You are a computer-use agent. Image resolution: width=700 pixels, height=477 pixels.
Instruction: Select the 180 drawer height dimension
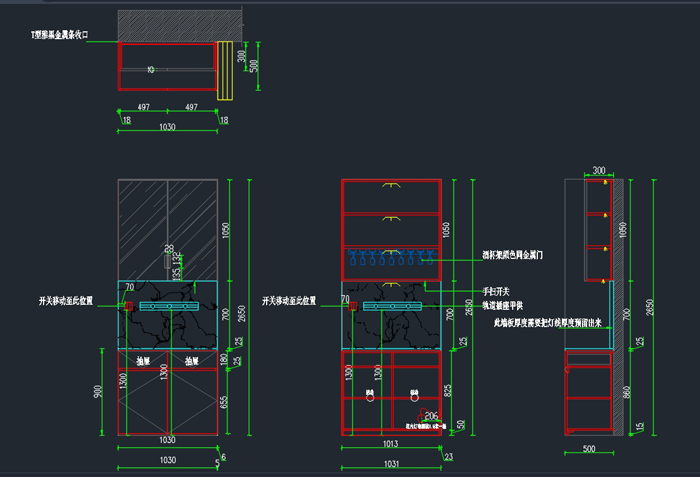coord(226,359)
